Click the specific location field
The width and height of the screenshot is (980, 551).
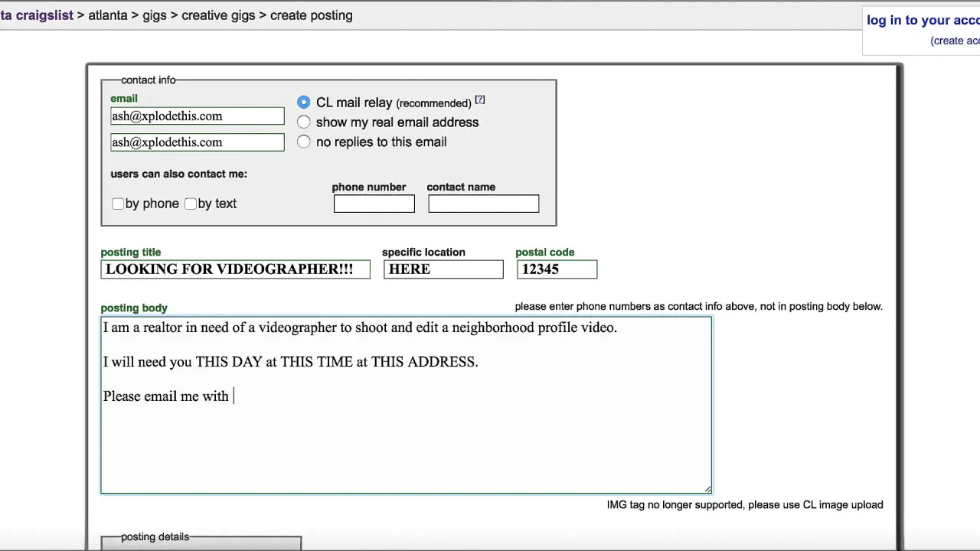coord(444,269)
